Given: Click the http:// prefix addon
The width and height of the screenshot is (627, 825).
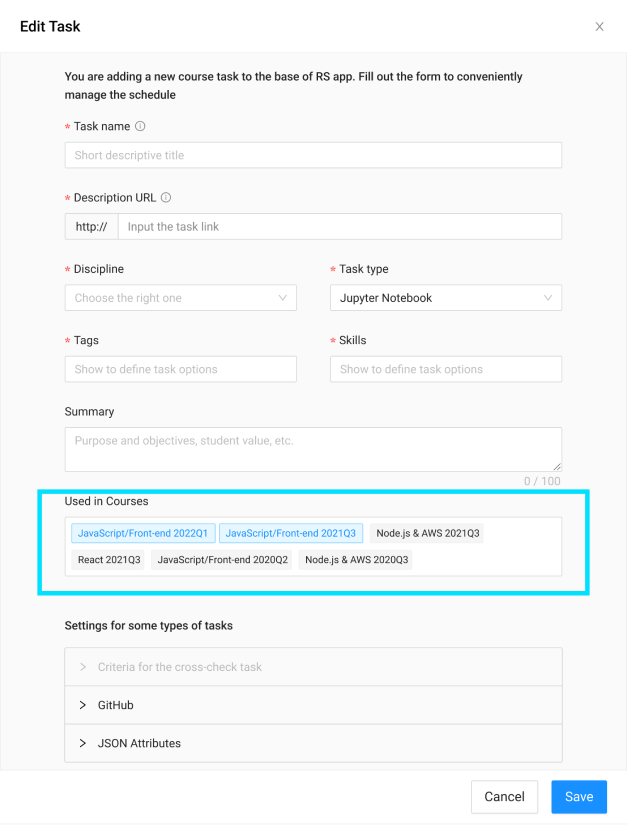Looking at the screenshot, I should (92, 227).
